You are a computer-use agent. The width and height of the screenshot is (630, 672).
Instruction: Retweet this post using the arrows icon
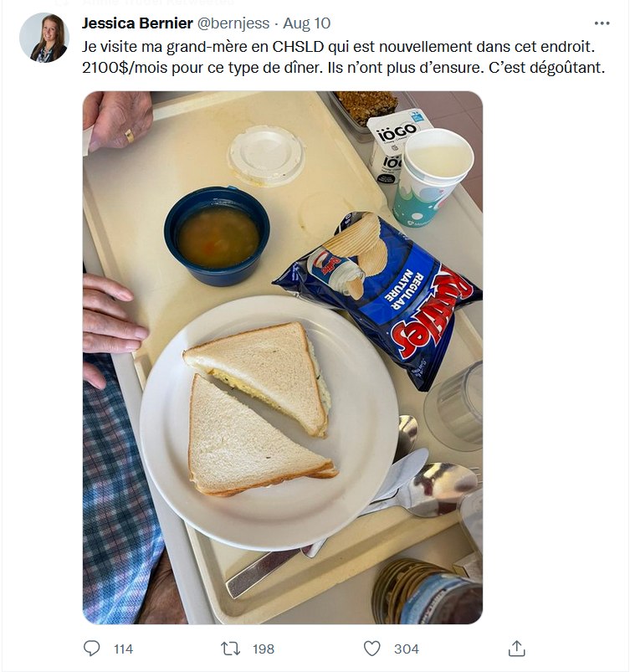[x=230, y=649]
